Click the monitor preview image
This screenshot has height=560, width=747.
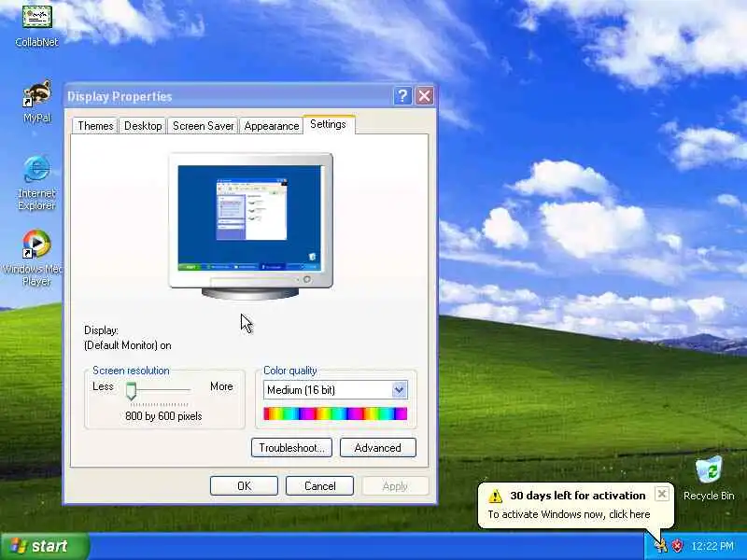coord(250,227)
